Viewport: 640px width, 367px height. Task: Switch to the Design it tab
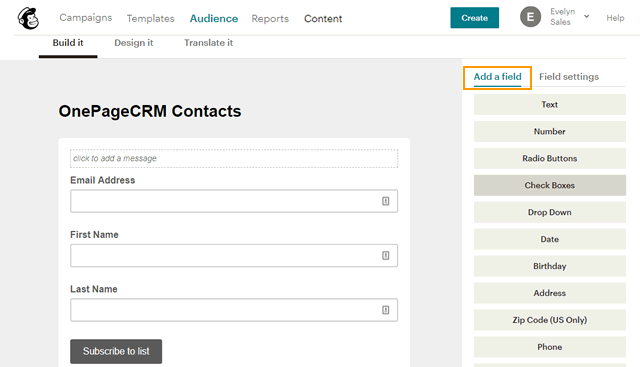[134, 43]
